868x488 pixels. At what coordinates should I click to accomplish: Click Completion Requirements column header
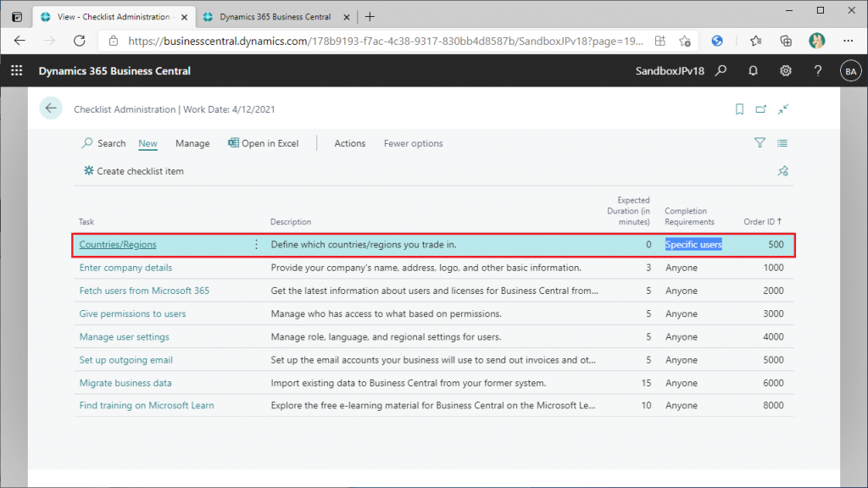pyautogui.click(x=689, y=216)
